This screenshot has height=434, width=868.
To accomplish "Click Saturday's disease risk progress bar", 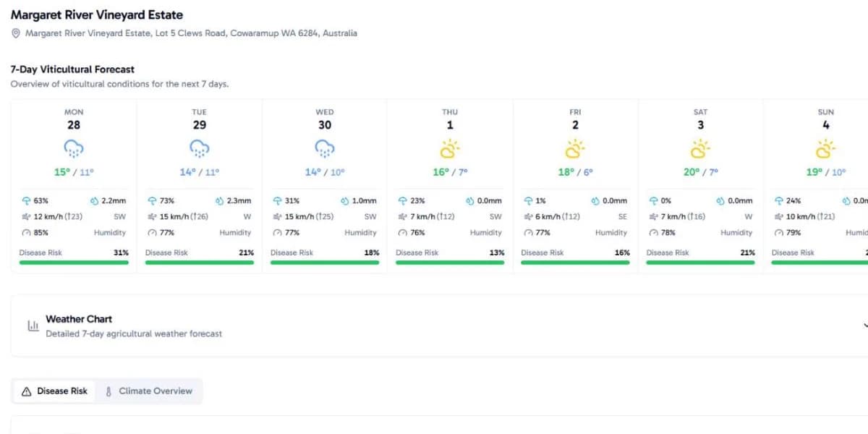I will click(x=700, y=263).
